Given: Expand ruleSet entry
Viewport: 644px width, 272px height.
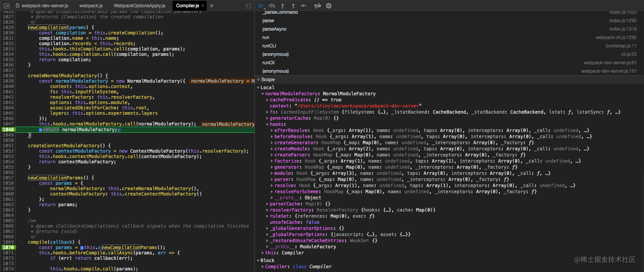Looking at the screenshot, I should 267,216.
